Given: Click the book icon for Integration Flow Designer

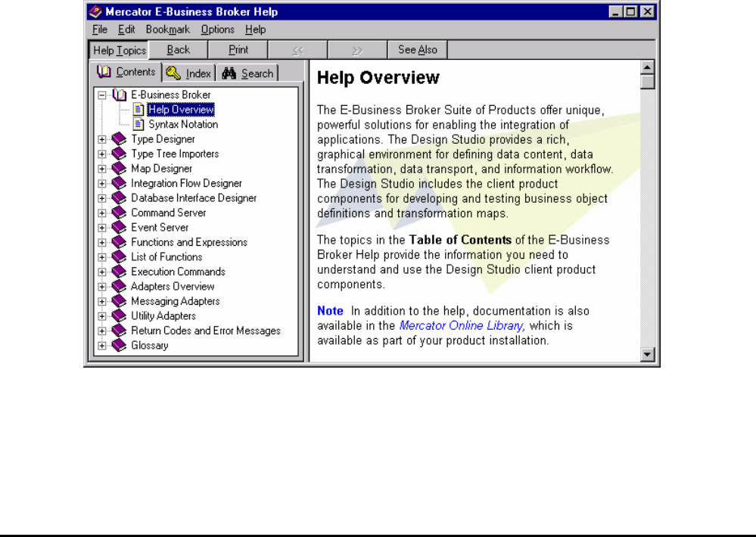Looking at the screenshot, I should (x=119, y=183).
